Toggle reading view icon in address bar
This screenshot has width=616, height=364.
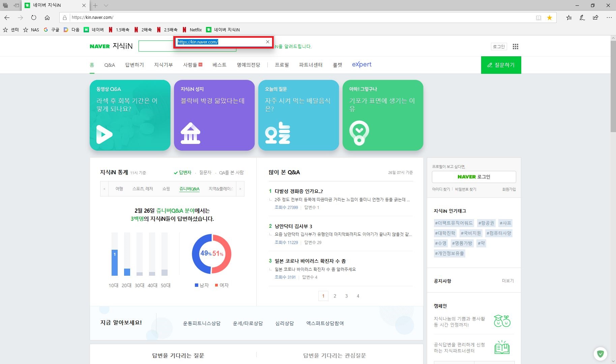pos(538,18)
